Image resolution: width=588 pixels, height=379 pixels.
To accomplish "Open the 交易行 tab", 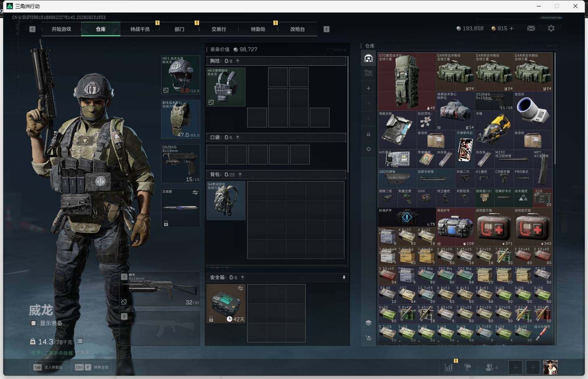I will coord(218,29).
